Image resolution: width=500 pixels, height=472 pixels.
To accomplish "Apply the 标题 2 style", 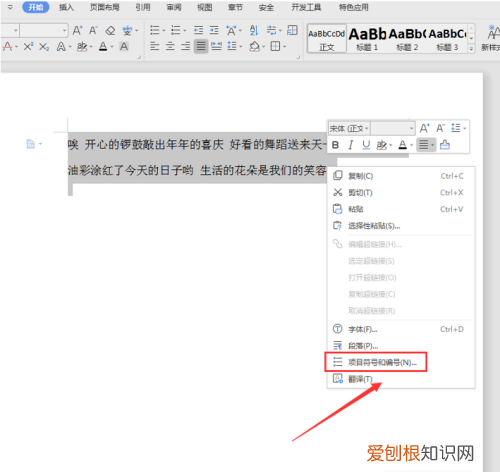I will (x=407, y=39).
